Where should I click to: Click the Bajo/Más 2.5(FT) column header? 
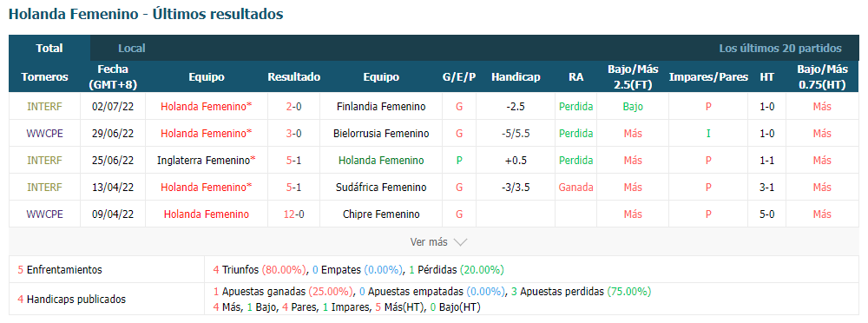coord(633,77)
